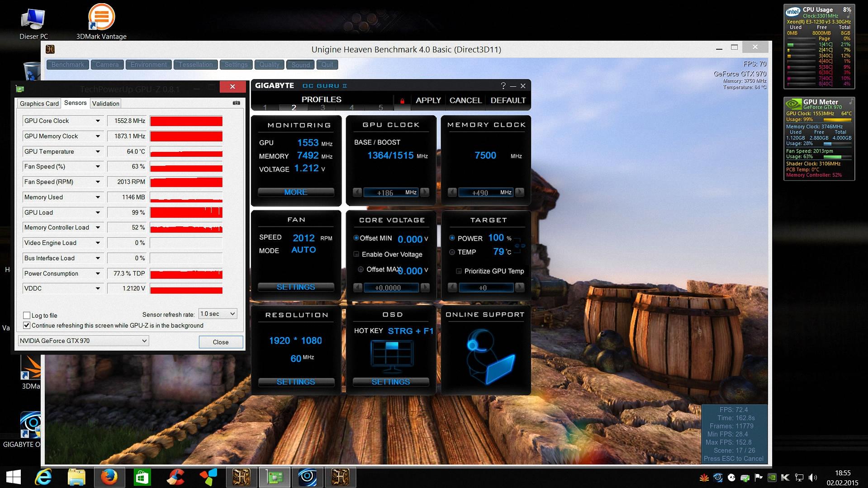Viewport: 868px width, 488px height.
Task: Click the link icon between power and temp
Action: pyautogui.click(x=520, y=246)
